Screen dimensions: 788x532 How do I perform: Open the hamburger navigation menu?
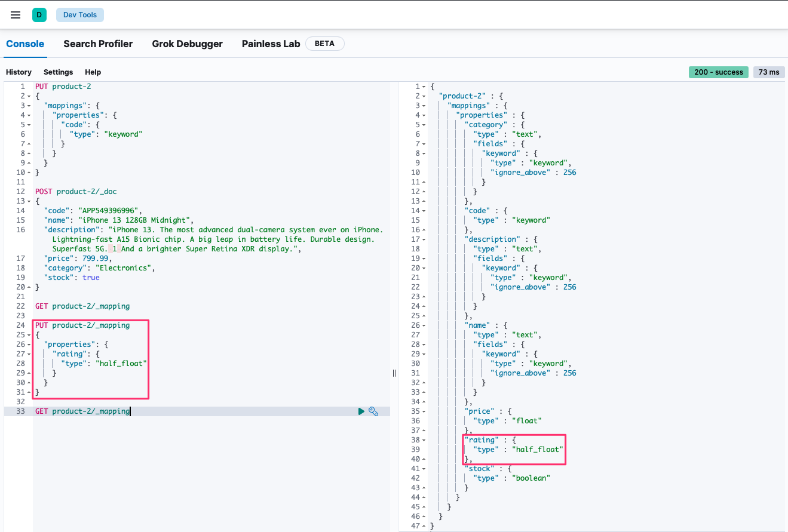tap(16, 15)
